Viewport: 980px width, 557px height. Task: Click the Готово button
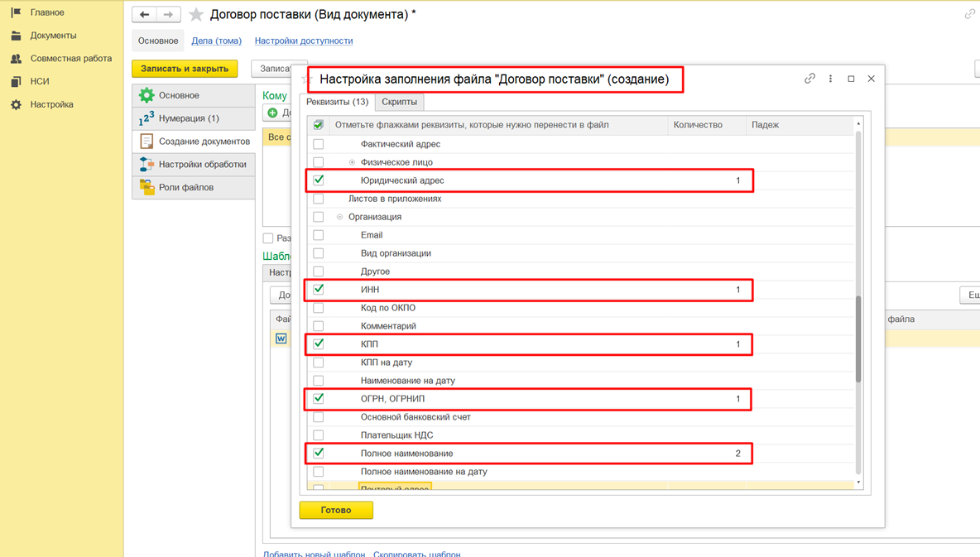click(x=336, y=510)
